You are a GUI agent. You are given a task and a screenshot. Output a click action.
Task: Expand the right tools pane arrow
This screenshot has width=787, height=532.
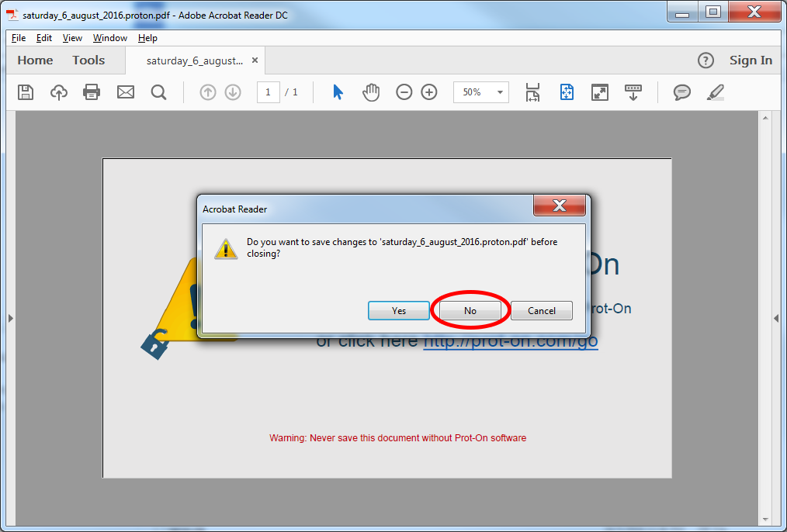tap(776, 318)
